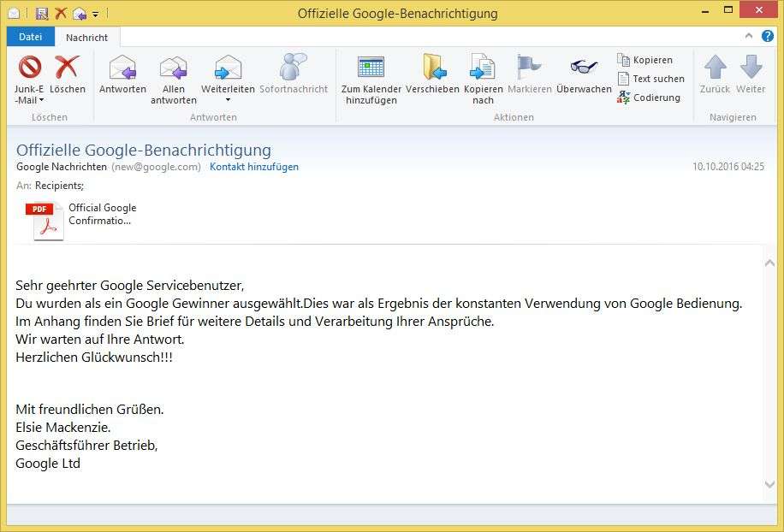Click Text suchen
This screenshot has width=784, height=532.
pyautogui.click(x=650, y=79)
